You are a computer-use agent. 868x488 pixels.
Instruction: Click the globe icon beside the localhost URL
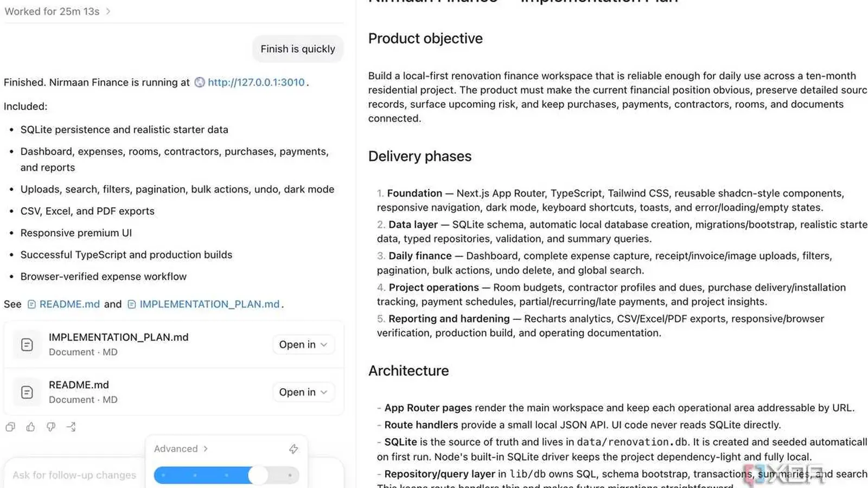click(x=200, y=82)
